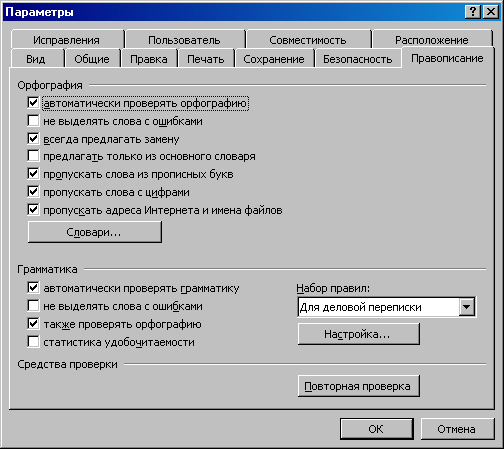This screenshot has width=504, height=449.
Task: Close the Параметры dialog with X
Action: (x=491, y=12)
